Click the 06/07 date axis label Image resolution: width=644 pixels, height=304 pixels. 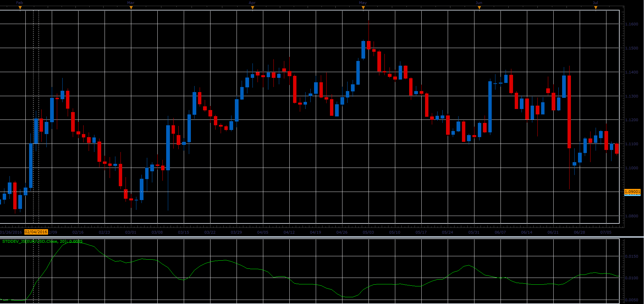500,232
